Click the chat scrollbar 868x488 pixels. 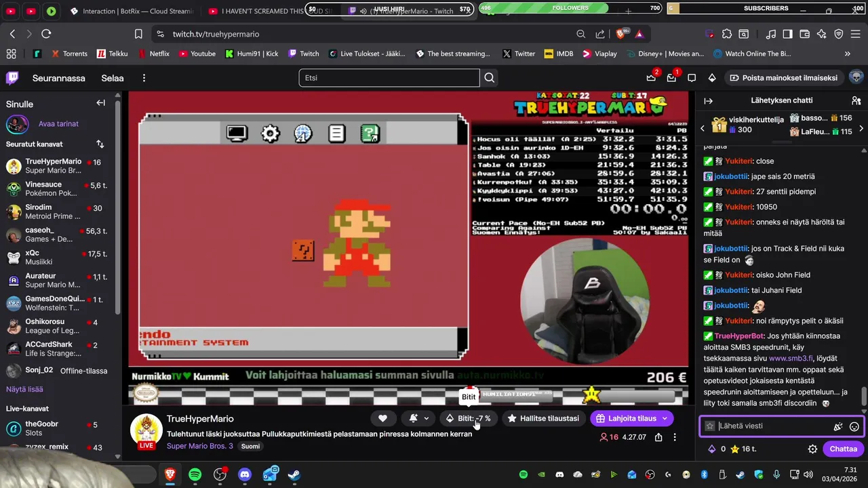864,395
